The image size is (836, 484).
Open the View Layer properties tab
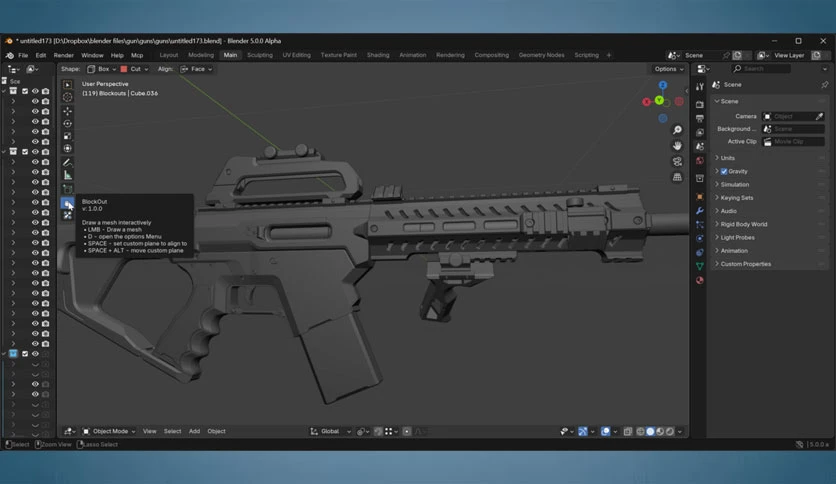[x=700, y=132]
